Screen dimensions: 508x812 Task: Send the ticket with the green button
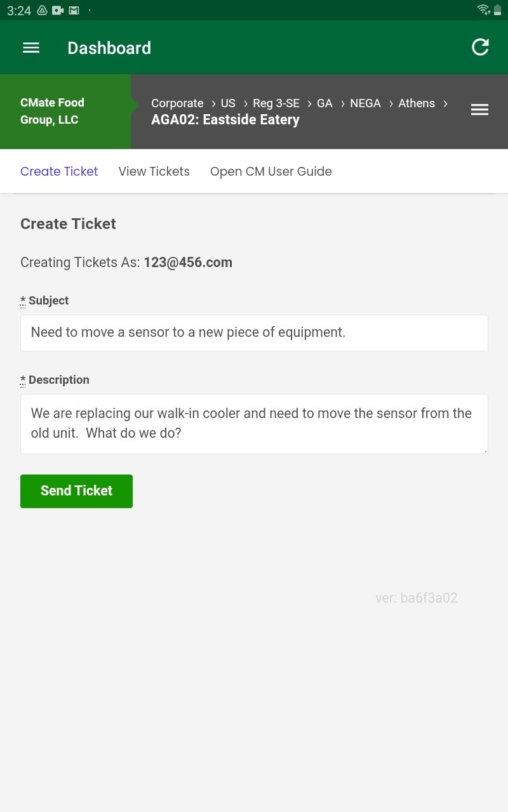coord(76,490)
